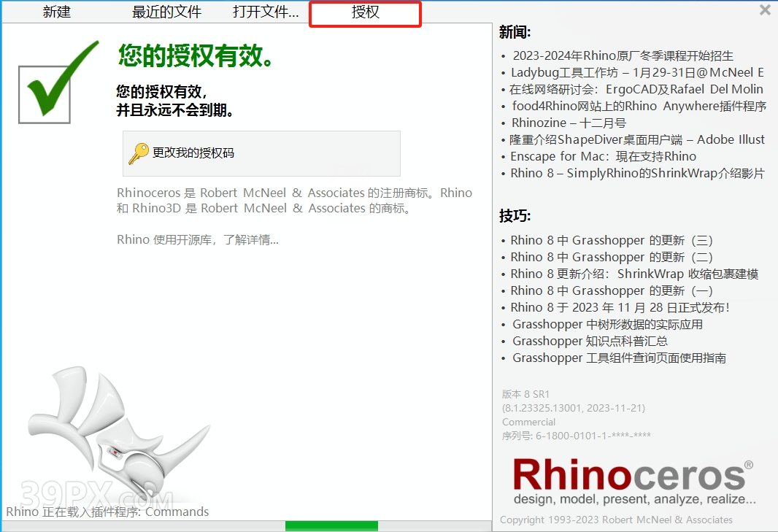Click 更改我的授权码 button
The height and width of the screenshot is (532, 778).
coord(261,153)
